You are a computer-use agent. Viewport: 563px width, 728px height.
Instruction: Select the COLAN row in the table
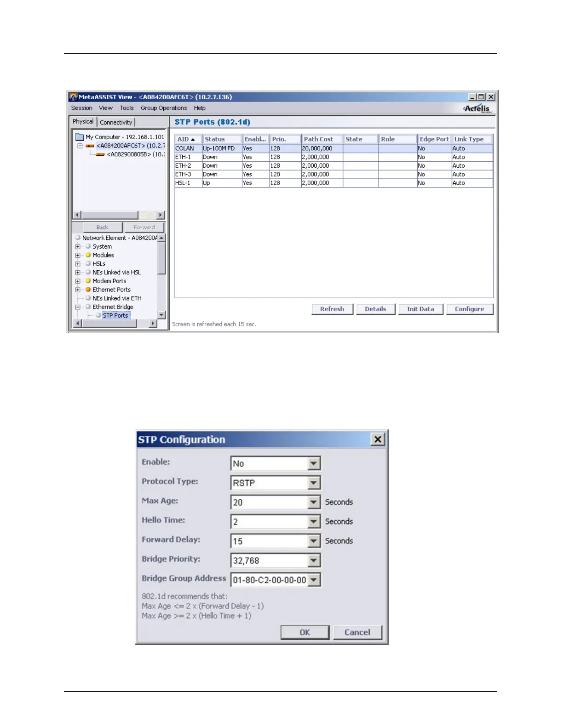334,148
